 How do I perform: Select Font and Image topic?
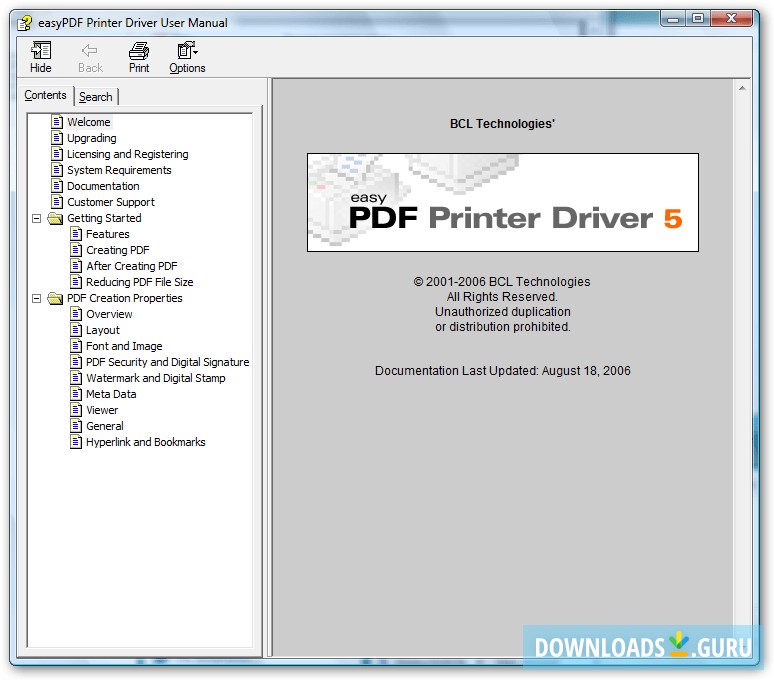tap(124, 346)
